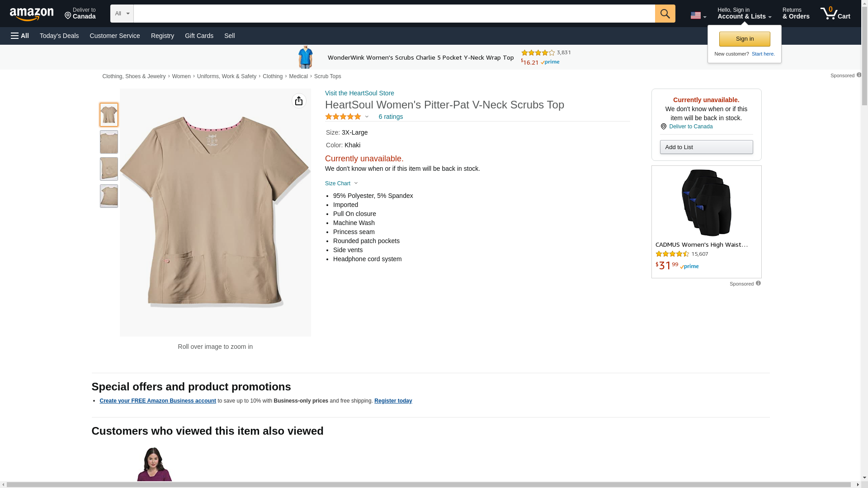This screenshot has width=868, height=488.
Task: Click into the search input field
Action: pos(394,14)
